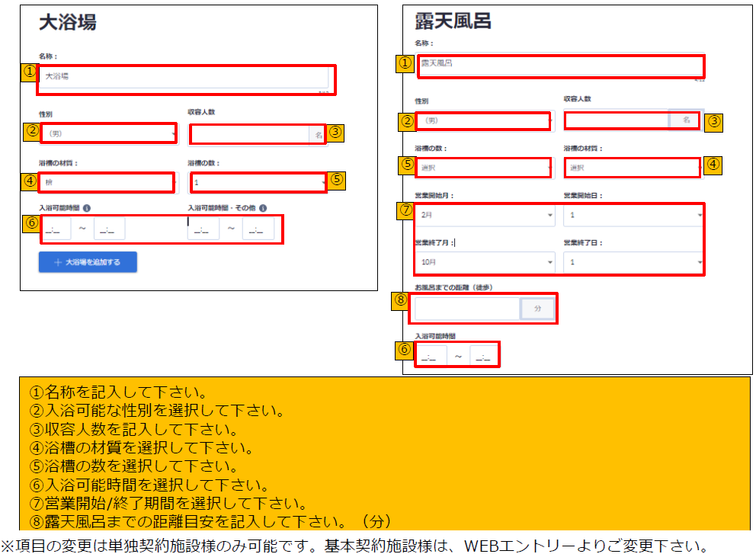Click the 大浴場を追加する button

(88, 262)
